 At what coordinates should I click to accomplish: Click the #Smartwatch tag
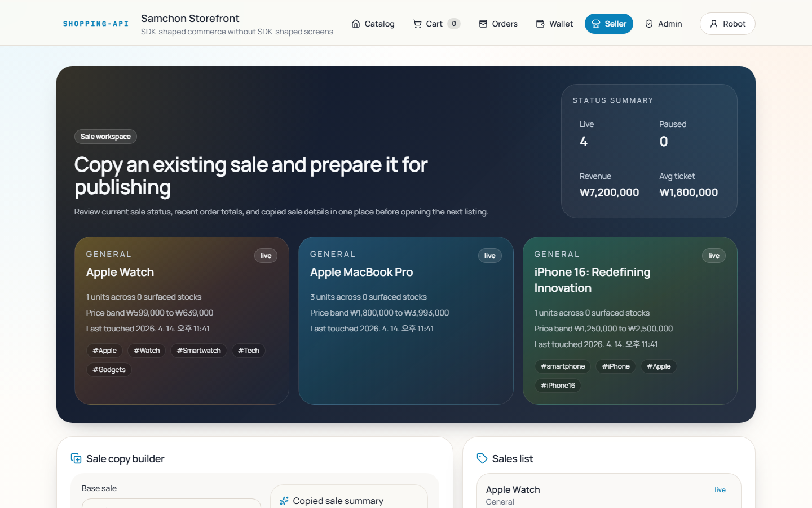tap(199, 351)
